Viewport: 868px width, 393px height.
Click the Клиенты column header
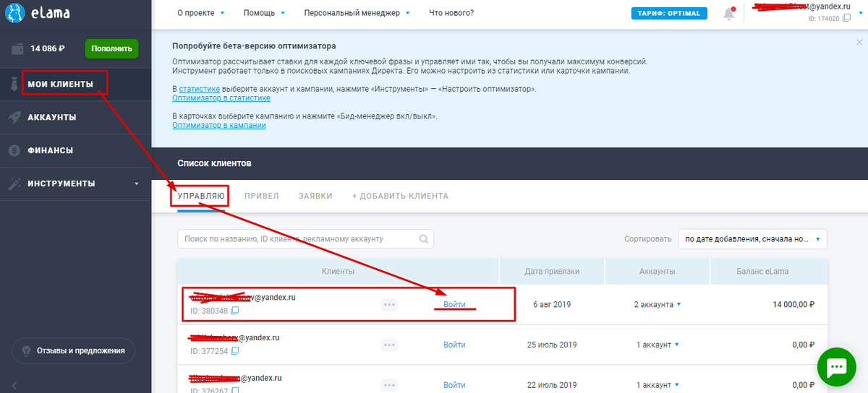click(338, 272)
